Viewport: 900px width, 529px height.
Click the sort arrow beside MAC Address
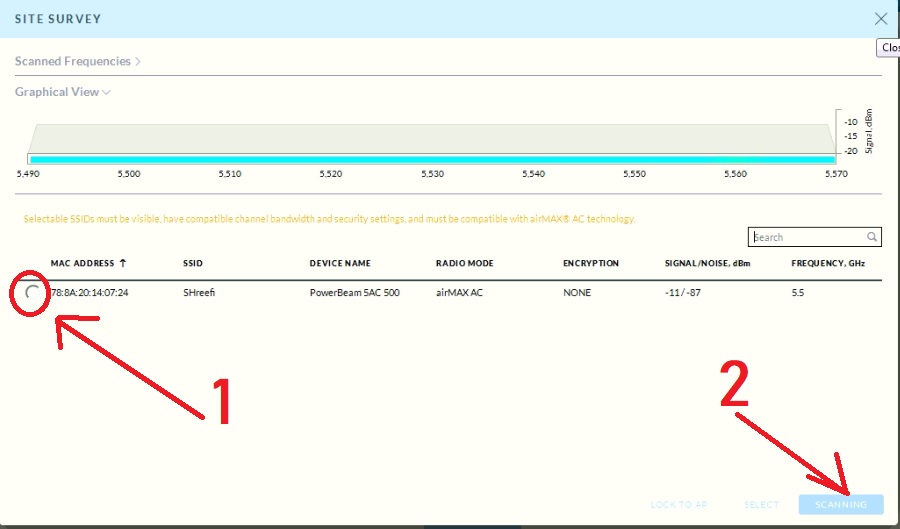123,263
